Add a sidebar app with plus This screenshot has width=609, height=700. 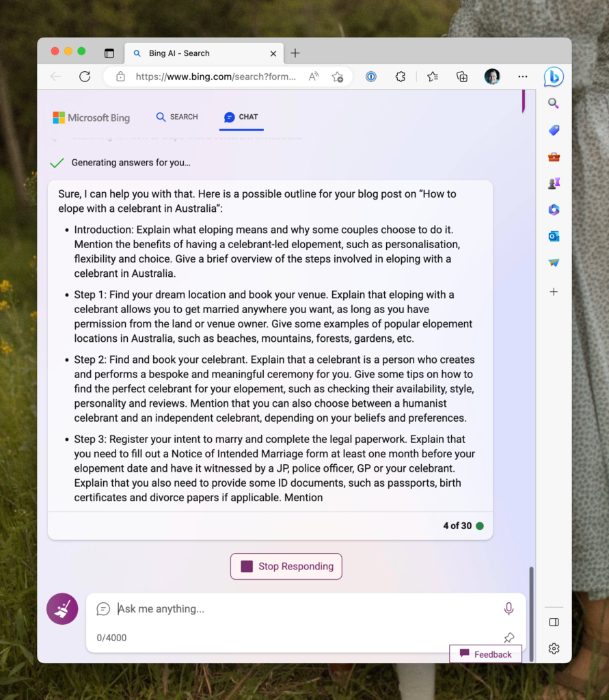[x=554, y=292]
